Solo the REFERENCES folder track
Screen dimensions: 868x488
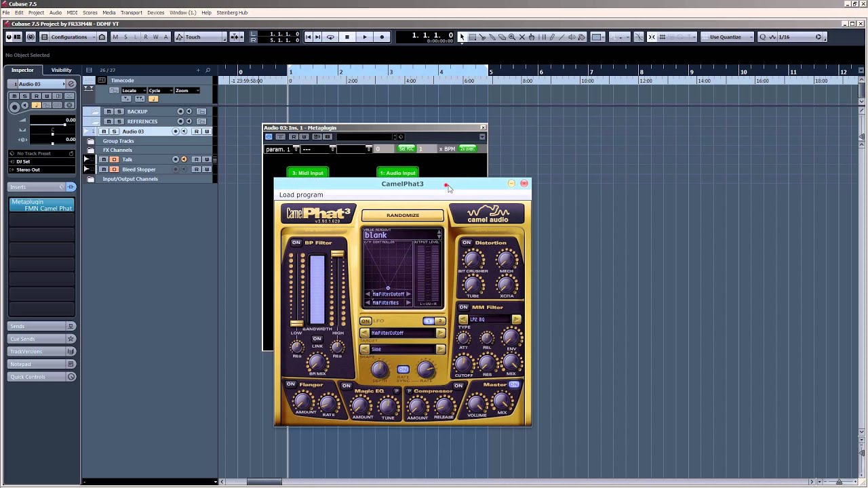(x=119, y=121)
